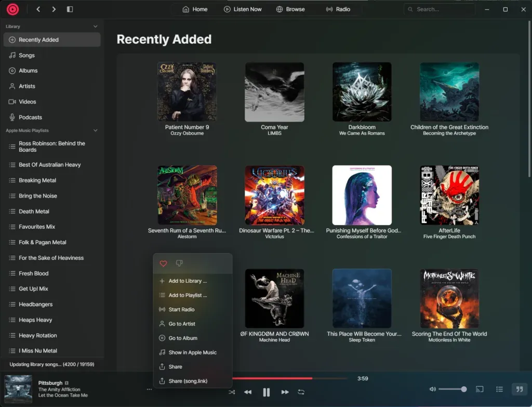Choose Show in Apple Music
This screenshot has width=532, height=407.
193,352
